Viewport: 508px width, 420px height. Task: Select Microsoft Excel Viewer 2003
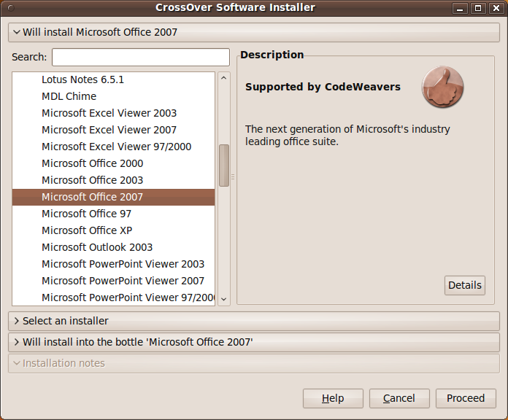[109, 113]
